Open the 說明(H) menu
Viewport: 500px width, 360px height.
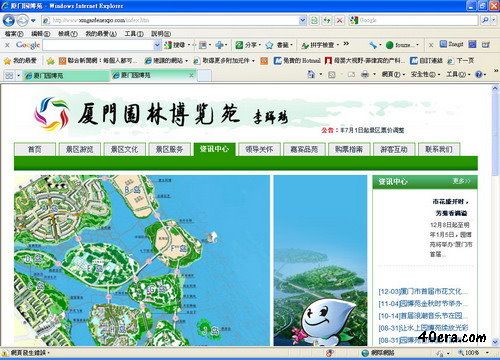[161, 34]
